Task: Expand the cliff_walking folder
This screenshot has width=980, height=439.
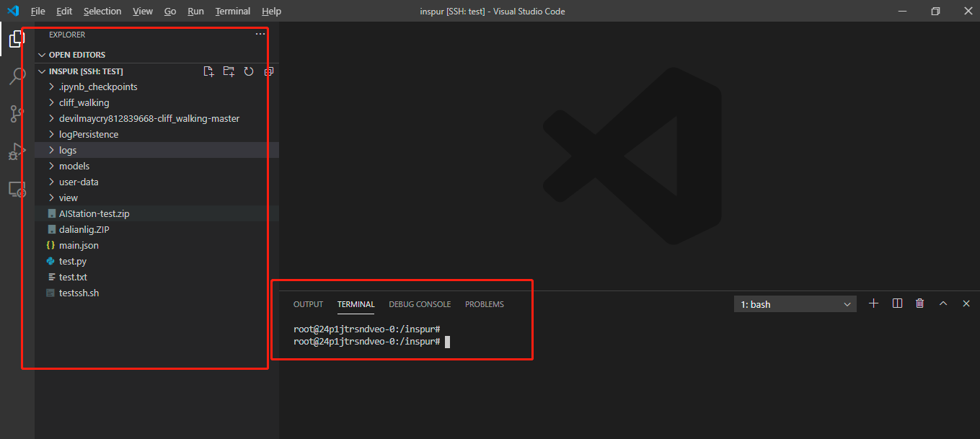Action: tap(84, 102)
